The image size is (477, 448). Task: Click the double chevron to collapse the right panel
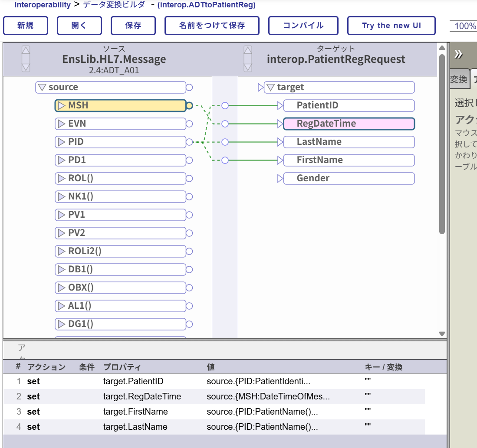pos(458,54)
